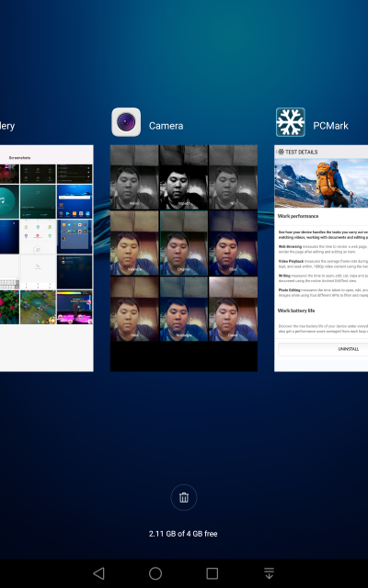Open the Gallery recent app card
The image size is (368, 588).
pos(47,258)
